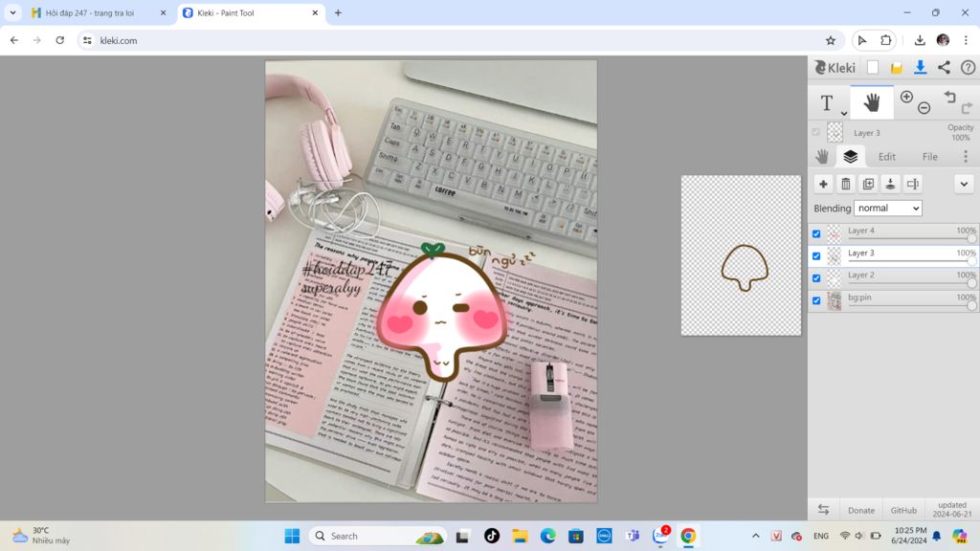Adjust Layer 3 opacity slider

pyautogui.click(x=971, y=261)
